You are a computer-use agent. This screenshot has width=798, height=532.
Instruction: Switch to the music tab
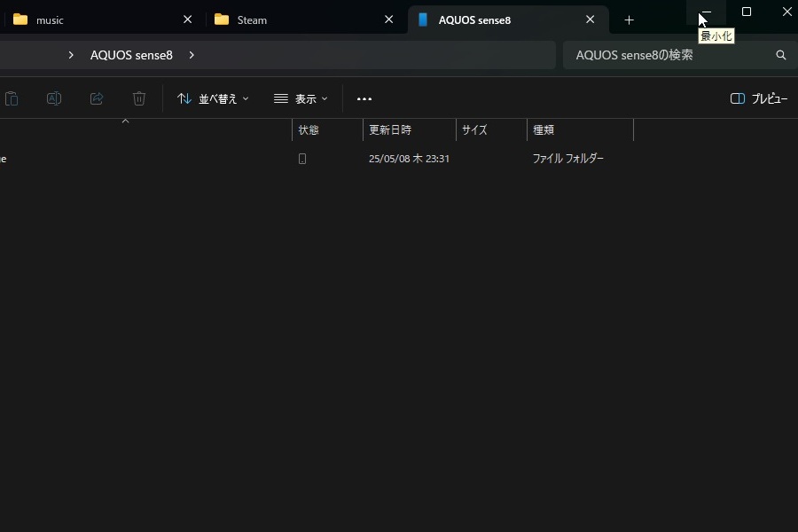coord(102,20)
